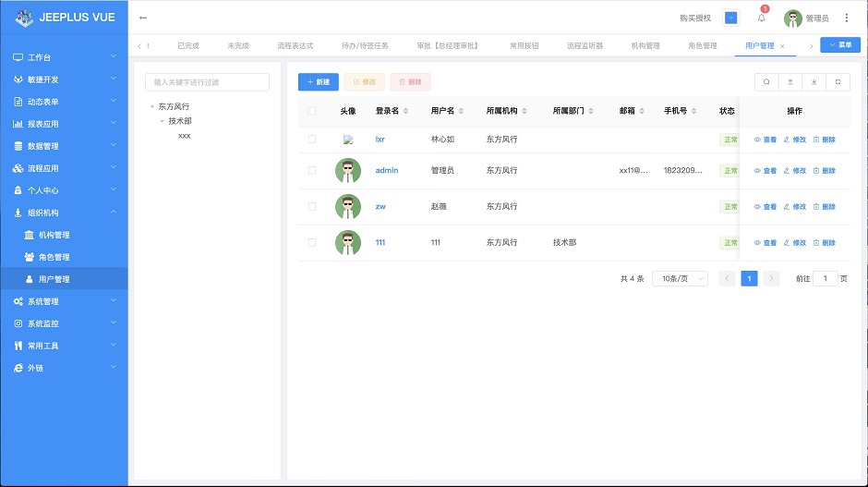Image resolution: width=868 pixels, height=487 pixels.
Task: Open the notification bell
Action: point(762,18)
